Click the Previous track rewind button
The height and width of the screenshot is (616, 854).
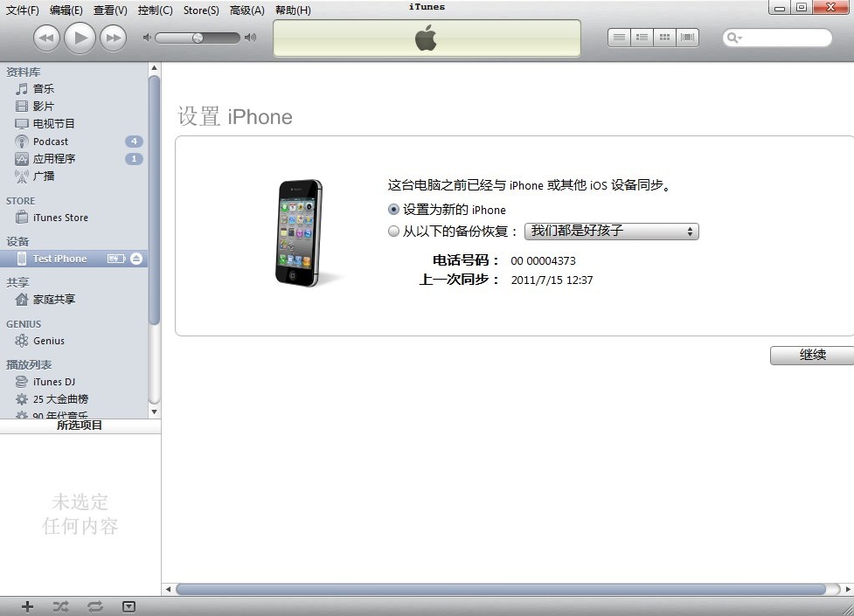tap(47, 38)
